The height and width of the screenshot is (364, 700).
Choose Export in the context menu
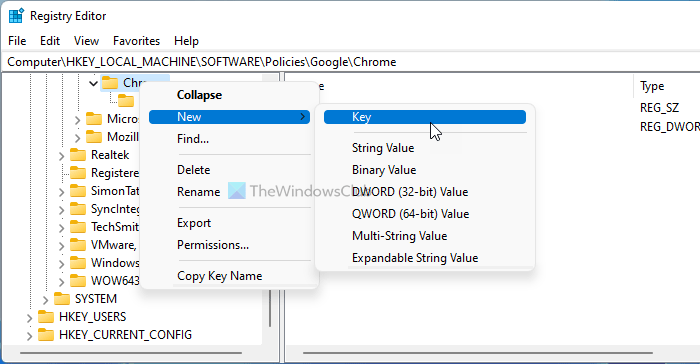point(229,223)
